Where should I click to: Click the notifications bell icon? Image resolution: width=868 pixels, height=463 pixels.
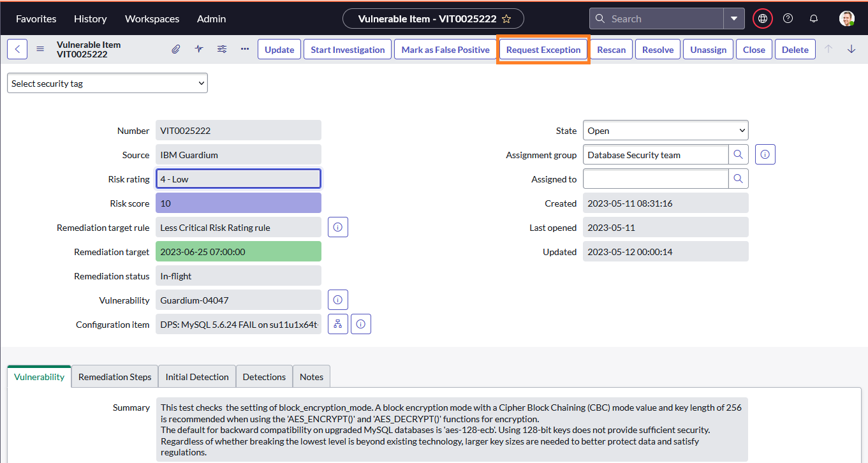coord(814,18)
